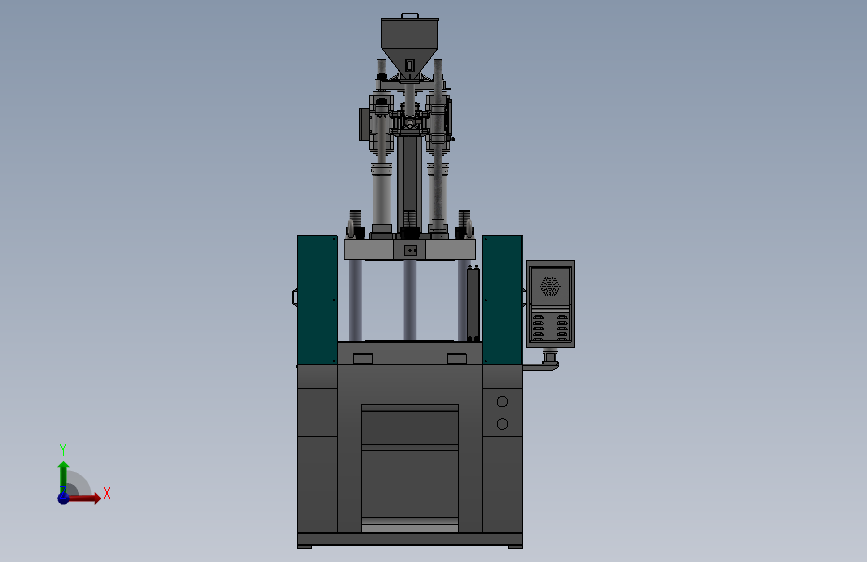Select the right green guard panel
This screenshot has height=562, width=867.
[x=502, y=300]
